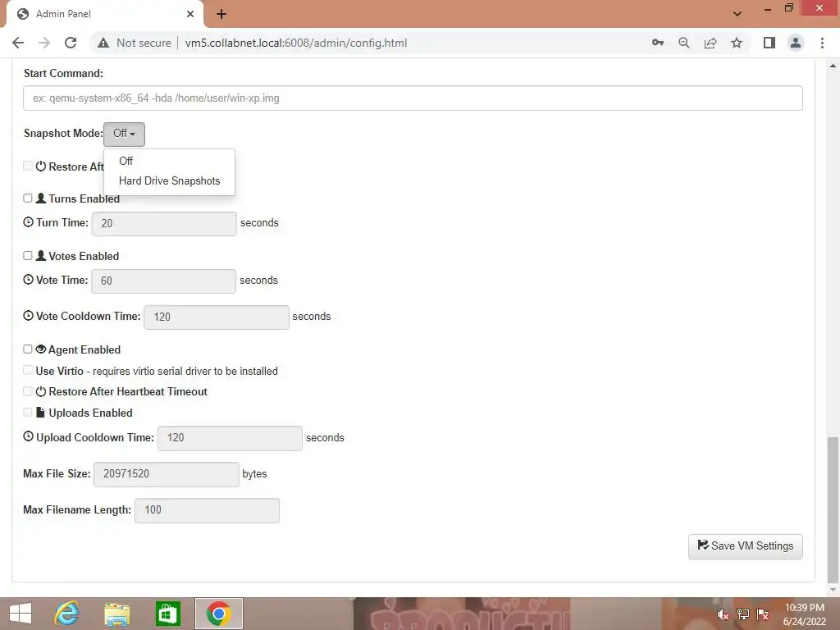The width and height of the screenshot is (840, 630).
Task: Check Restore After Heartbeat Timeout box
Action: coord(28,391)
